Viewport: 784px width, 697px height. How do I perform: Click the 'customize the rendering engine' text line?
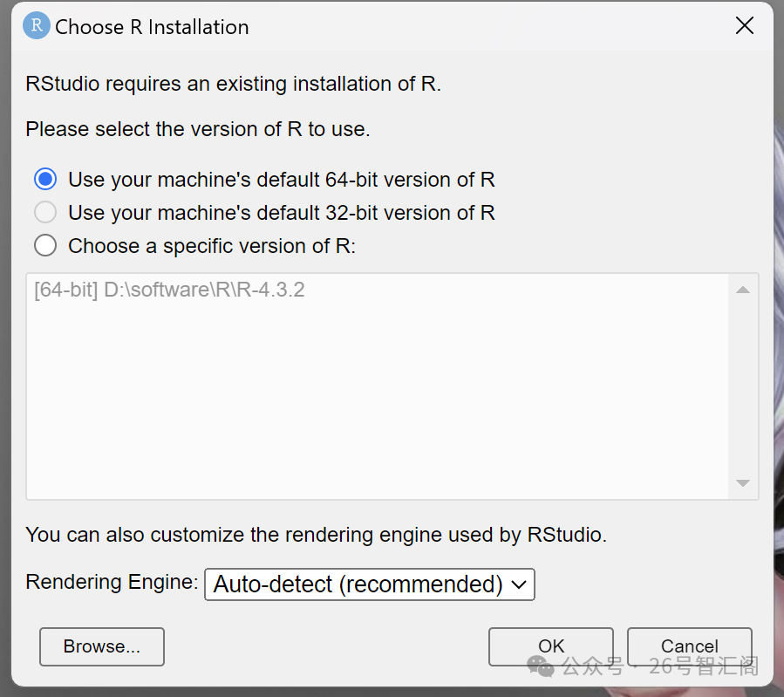point(316,535)
